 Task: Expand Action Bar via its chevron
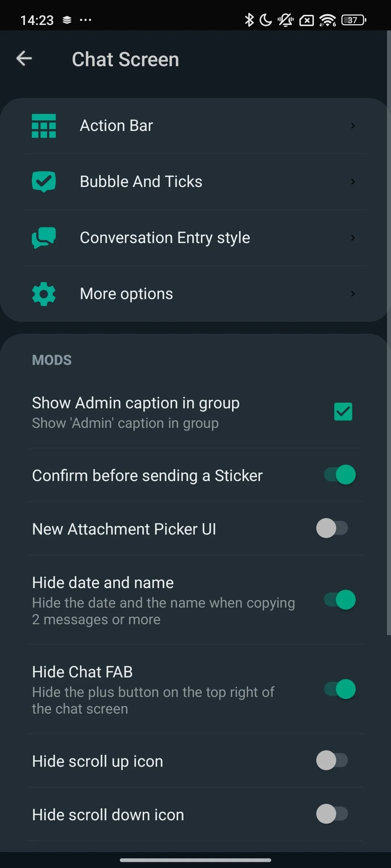coord(353,126)
